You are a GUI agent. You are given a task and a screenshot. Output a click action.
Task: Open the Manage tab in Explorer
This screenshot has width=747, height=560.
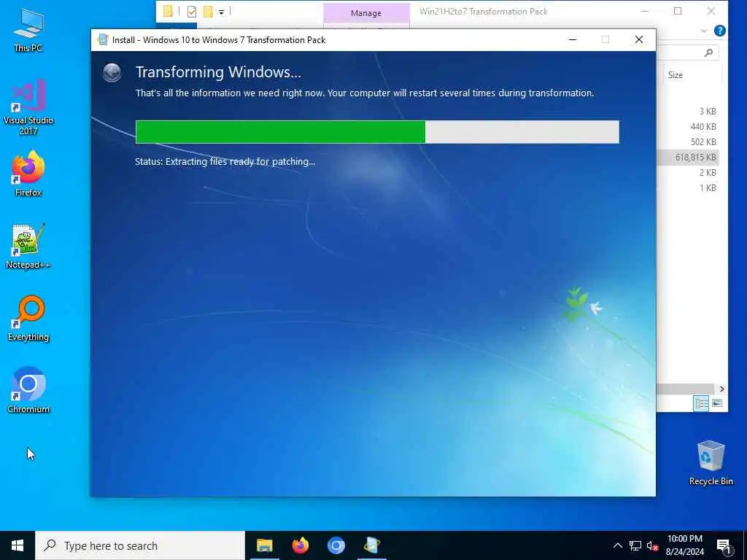366,13
